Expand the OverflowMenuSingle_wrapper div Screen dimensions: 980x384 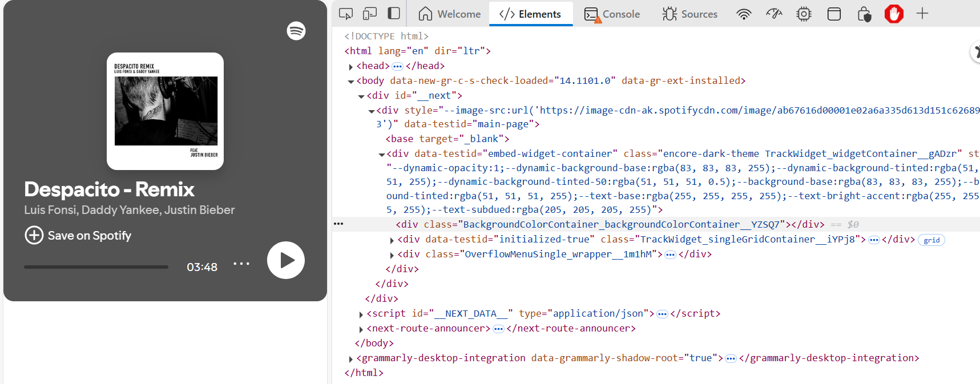(392, 255)
